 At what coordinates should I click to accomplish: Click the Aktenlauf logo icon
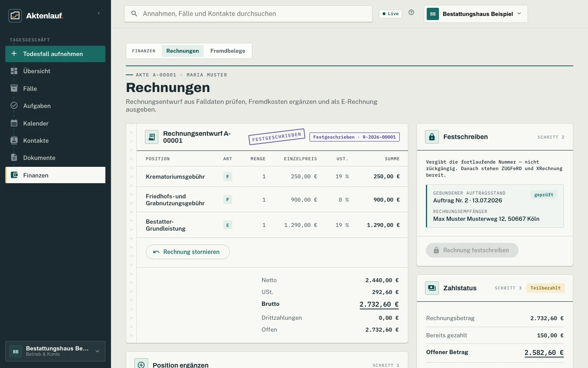15,16
